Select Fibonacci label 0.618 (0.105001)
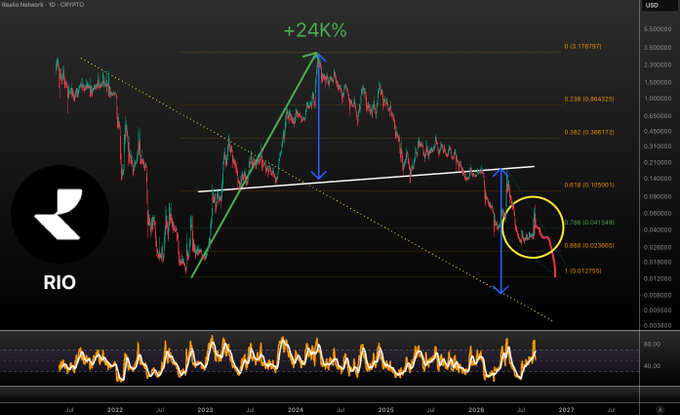Viewport: 680px width, 415px height. coord(589,185)
